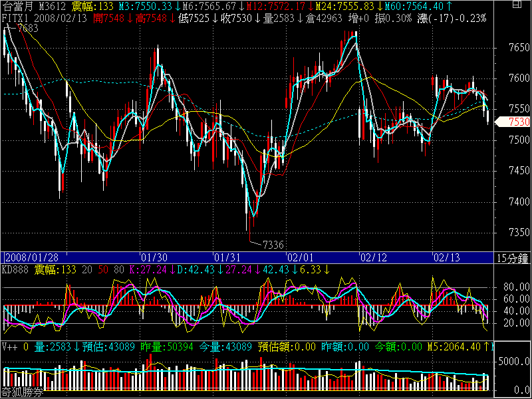Open the KD888 indicator label
532x399 pixels.
coord(15,269)
